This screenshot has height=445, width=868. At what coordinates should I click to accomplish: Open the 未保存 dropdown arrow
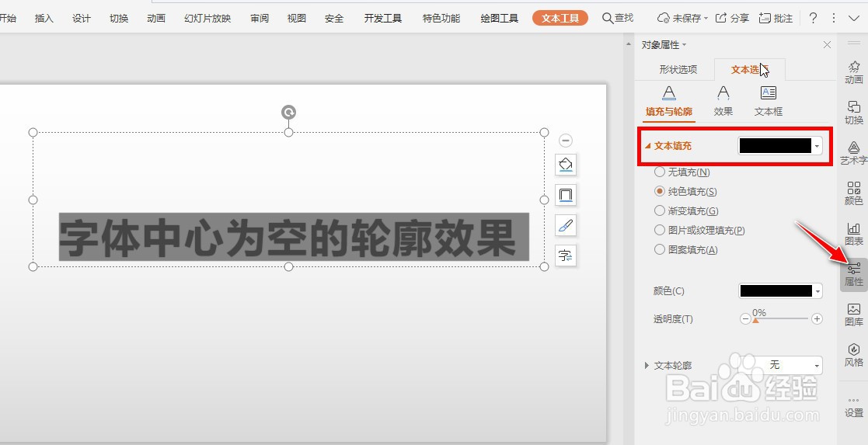coord(706,19)
